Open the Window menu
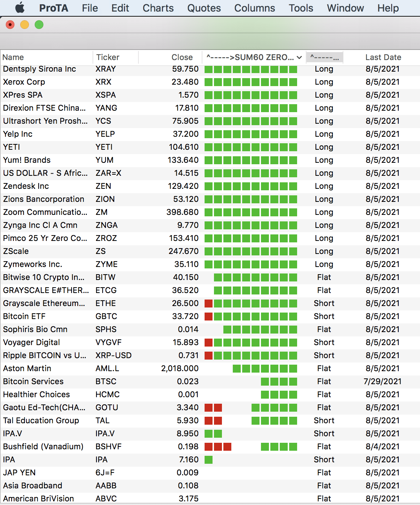Image resolution: width=420 pixels, height=505 pixels. click(x=345, y=8)
